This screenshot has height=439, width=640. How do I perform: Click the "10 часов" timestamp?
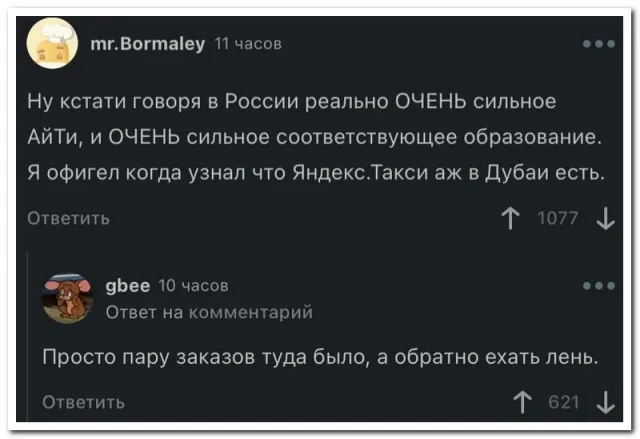point(193,287)
